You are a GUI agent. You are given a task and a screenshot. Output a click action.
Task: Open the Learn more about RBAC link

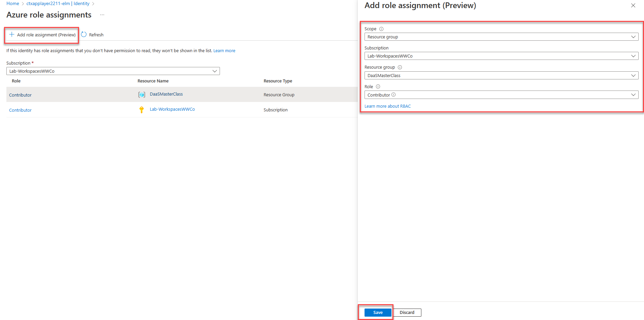point(387,106)
